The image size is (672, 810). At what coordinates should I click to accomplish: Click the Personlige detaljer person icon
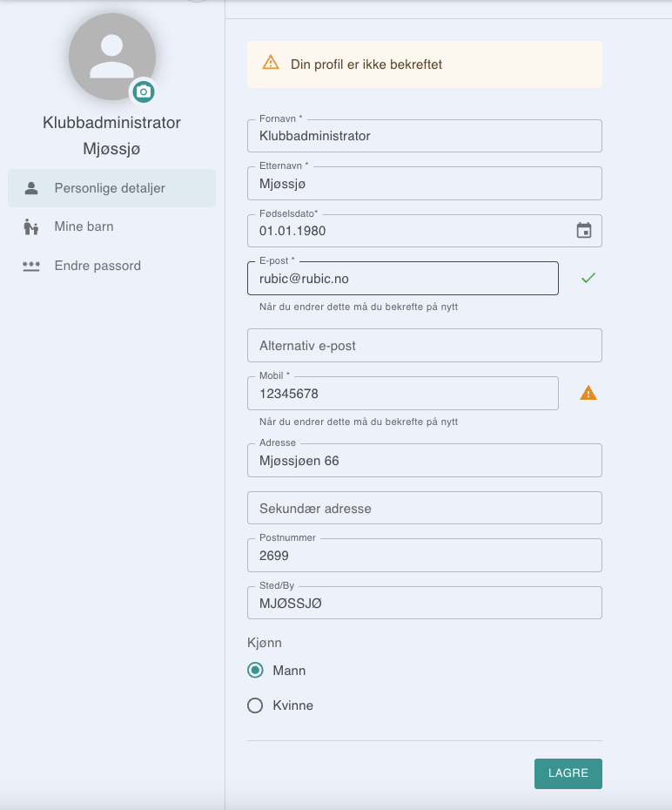[31, 188]
